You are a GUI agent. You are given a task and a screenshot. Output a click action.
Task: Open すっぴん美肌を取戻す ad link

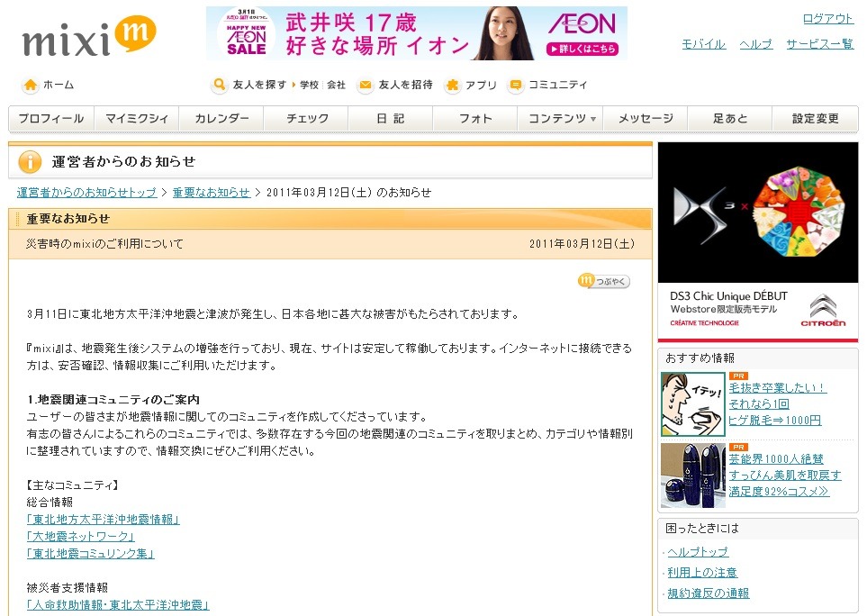tap(785, 475)
